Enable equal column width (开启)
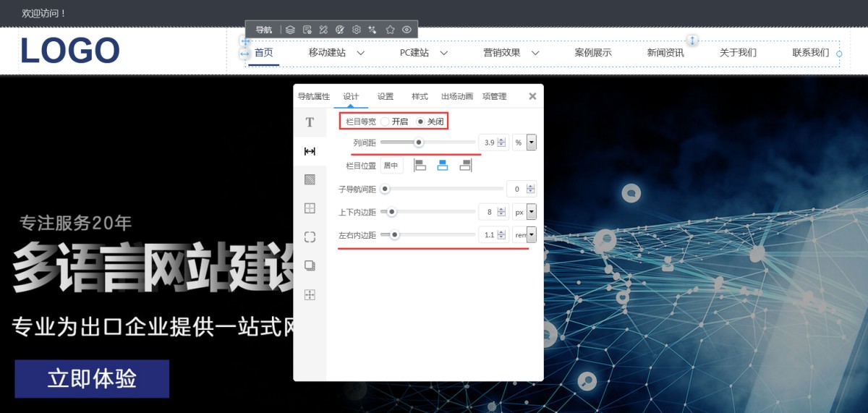Image resolution: width=868 pixels, height=413 pixels. (x=386, y=122)
